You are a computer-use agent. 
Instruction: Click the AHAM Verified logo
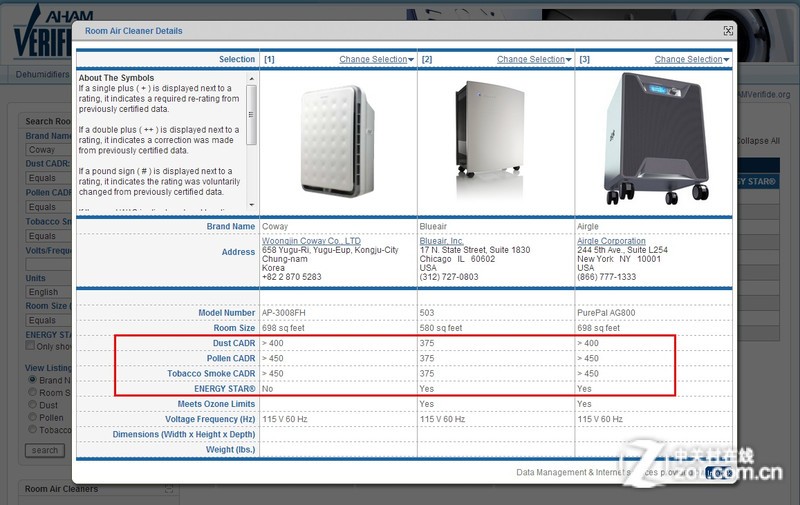pos(43,32)
